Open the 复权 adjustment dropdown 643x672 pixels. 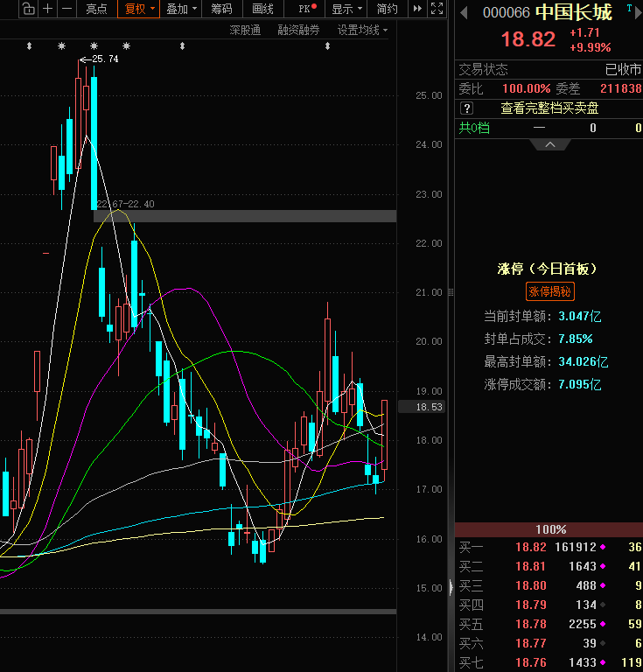coord(138,9)
